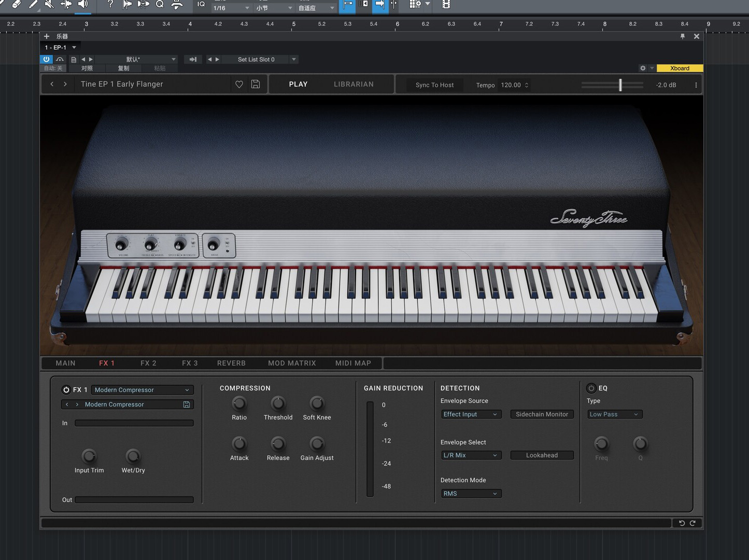Click the IQ quantize icon

[x=201, y=4]
